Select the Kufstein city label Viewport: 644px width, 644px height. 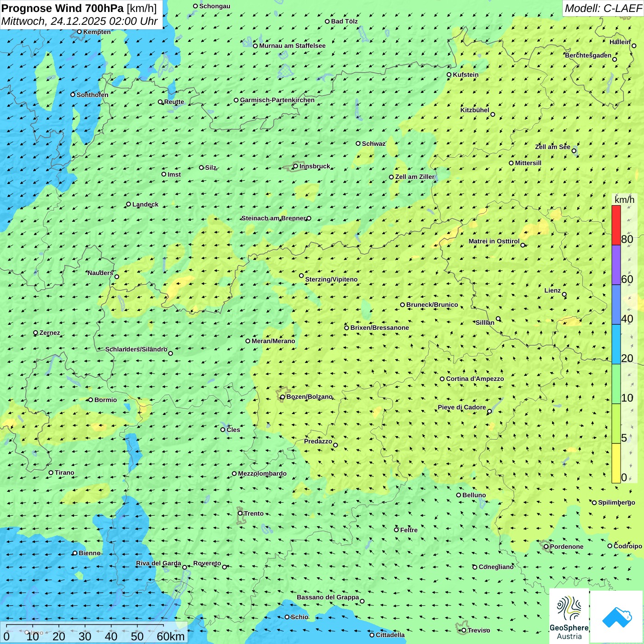466,75
